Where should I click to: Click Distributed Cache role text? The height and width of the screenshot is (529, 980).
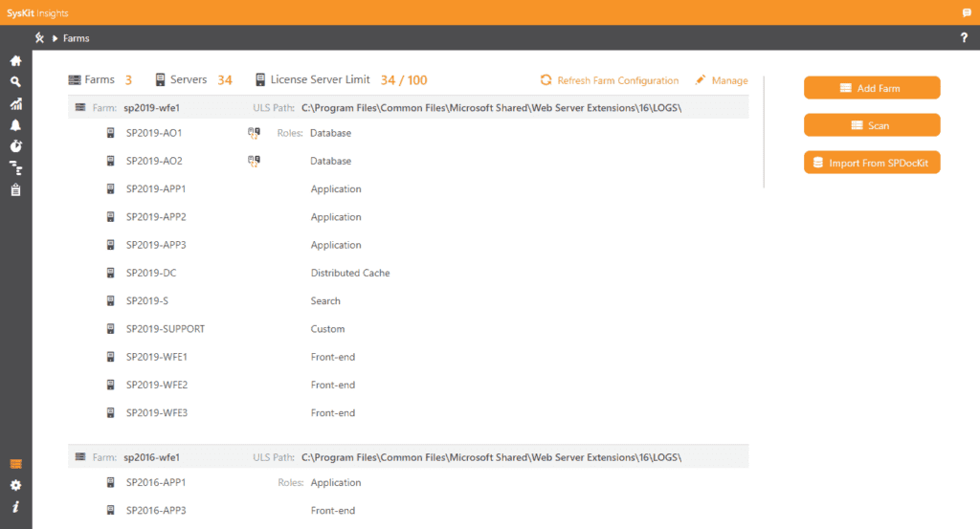pyautogui.click(x=350, y=273)
